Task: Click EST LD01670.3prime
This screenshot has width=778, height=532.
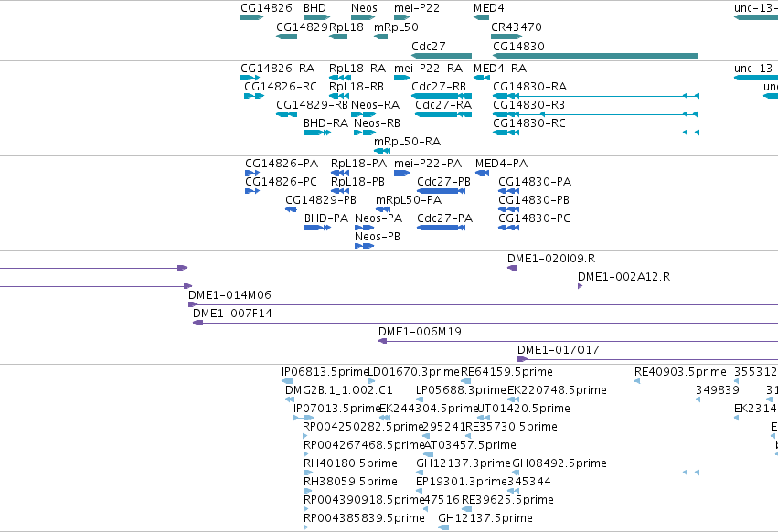Action: [413, 372]
